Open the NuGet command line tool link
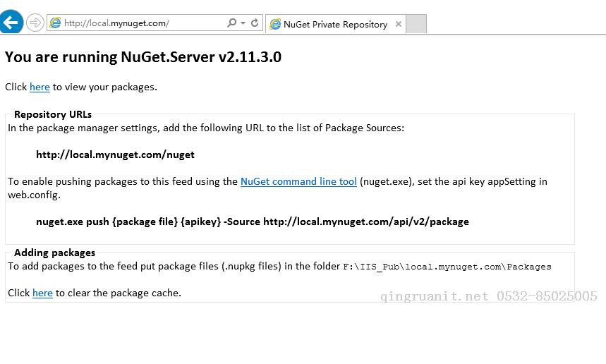The width and height of the screenshot is (606, 364). tap(298, 181)
